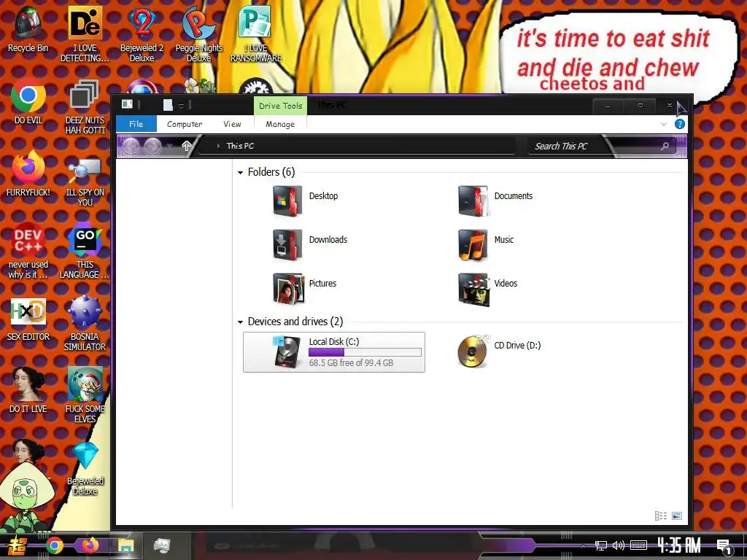This screenshot has height=560, width=747.
Task: Collapse the Folders (6) group
Action: pos(240,172)
